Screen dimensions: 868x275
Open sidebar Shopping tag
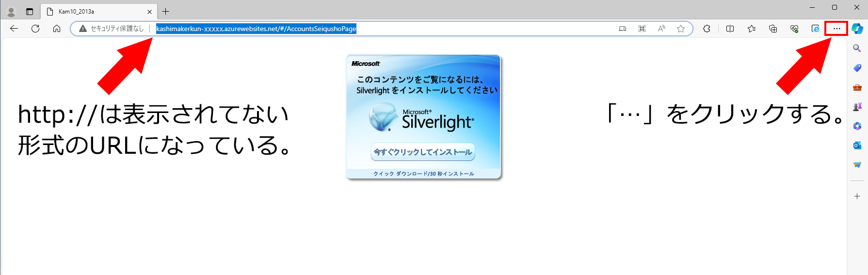857,67
